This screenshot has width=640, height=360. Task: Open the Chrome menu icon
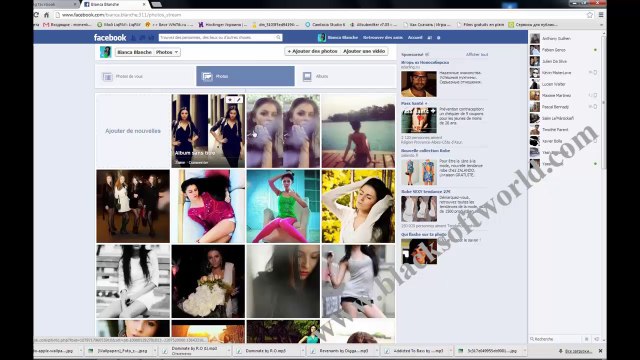[x=601, y=15]
